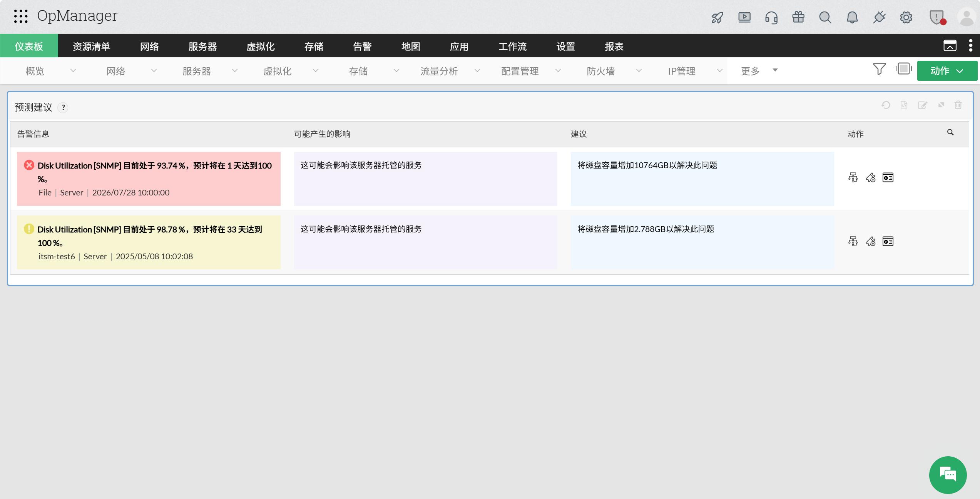The height and width of the screenshot is (499, 980).
Task: Open the 虚拟化 main menu tab
Action: 260,46
